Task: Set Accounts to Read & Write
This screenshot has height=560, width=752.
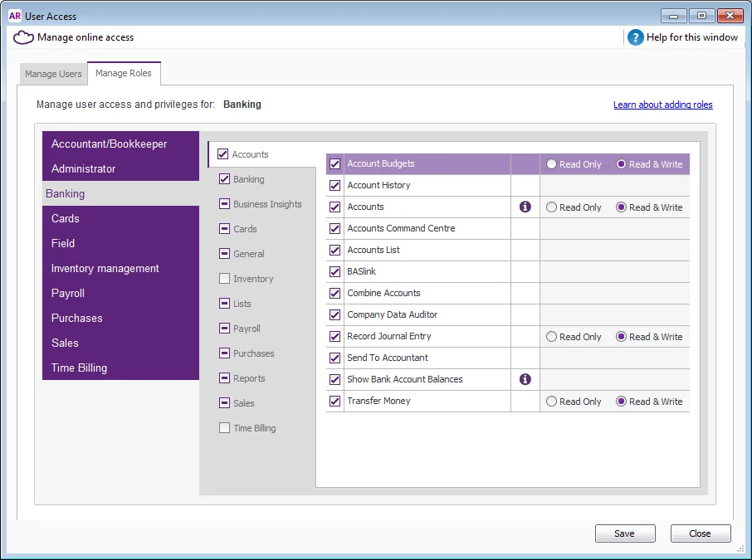Action: (621, 207)
